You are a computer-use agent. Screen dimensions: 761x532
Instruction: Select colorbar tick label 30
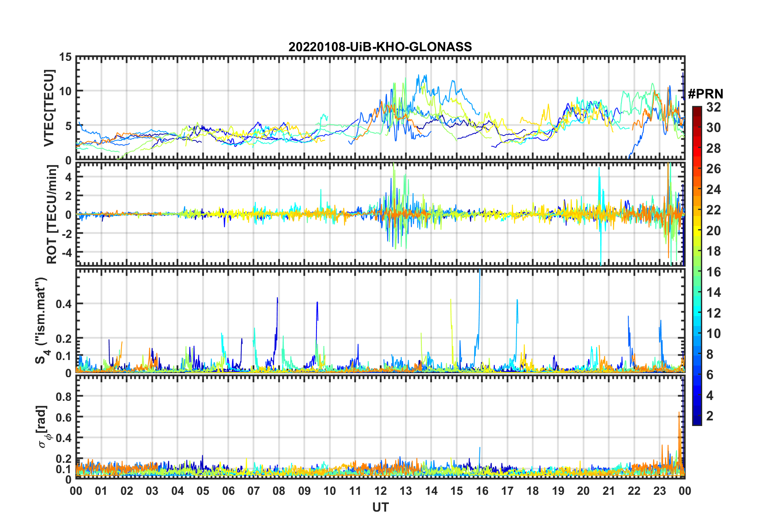click(713, 128)
